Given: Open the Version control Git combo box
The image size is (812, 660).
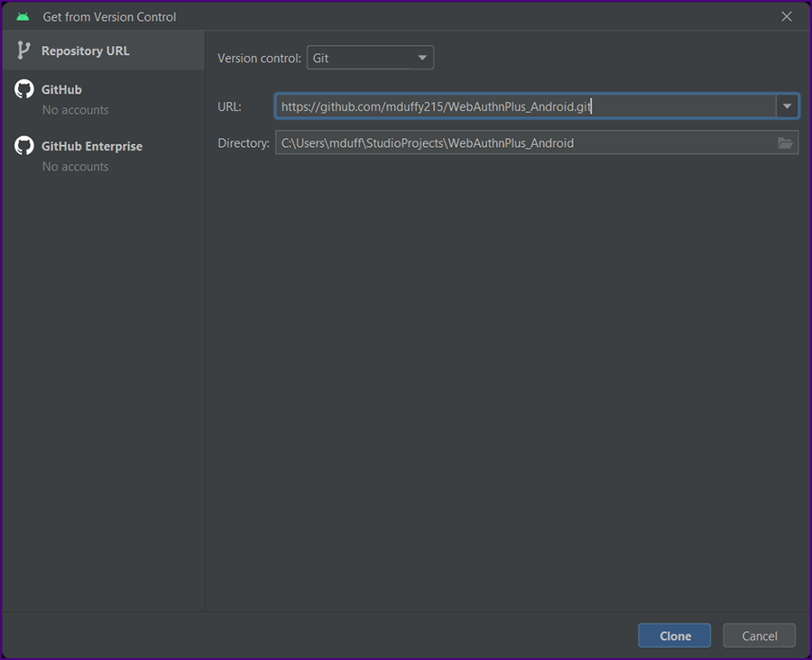Looking at the screenshot, I should (x=370, y=58).
